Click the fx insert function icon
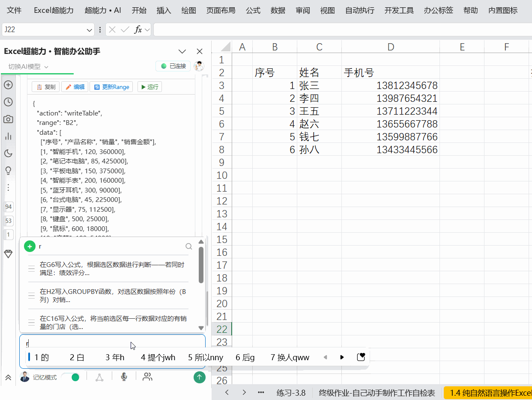 (138, 30)
